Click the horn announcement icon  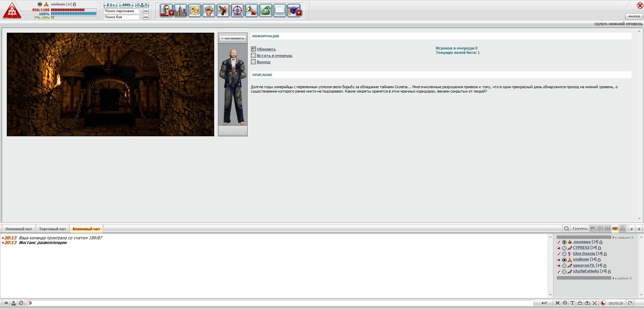pos(252,11)
